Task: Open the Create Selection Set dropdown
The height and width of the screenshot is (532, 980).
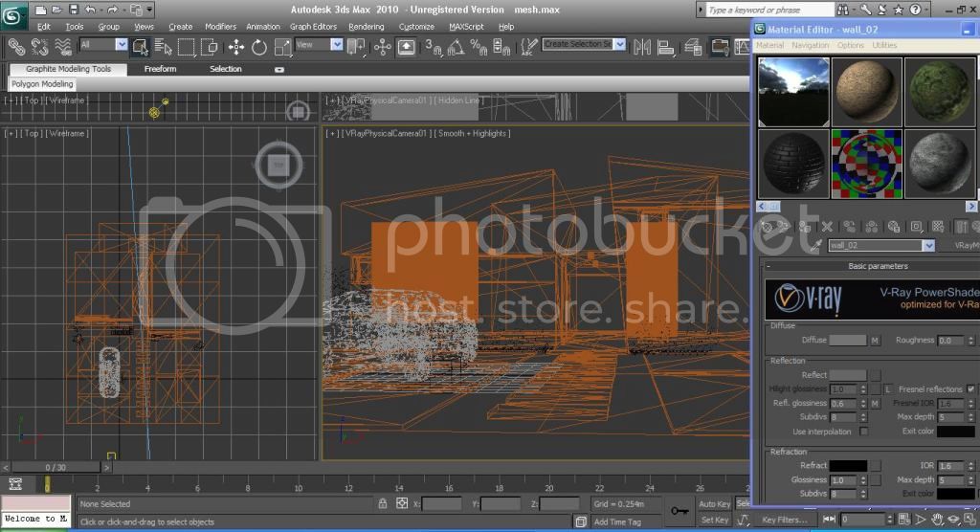Action: 619,44
